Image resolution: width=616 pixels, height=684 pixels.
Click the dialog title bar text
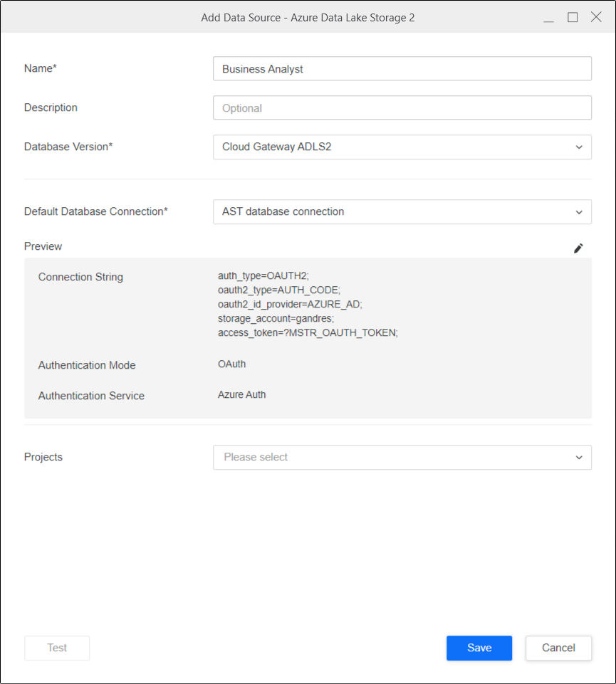(x=308, y=18)
